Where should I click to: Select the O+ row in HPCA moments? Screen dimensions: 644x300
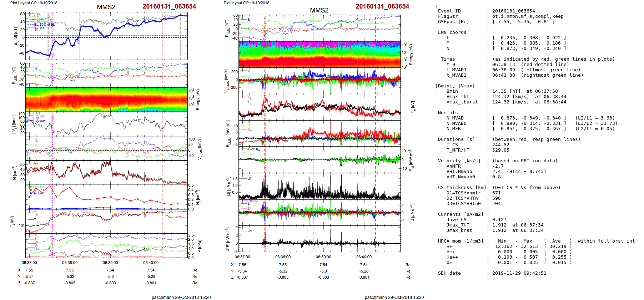click(449, 263)
